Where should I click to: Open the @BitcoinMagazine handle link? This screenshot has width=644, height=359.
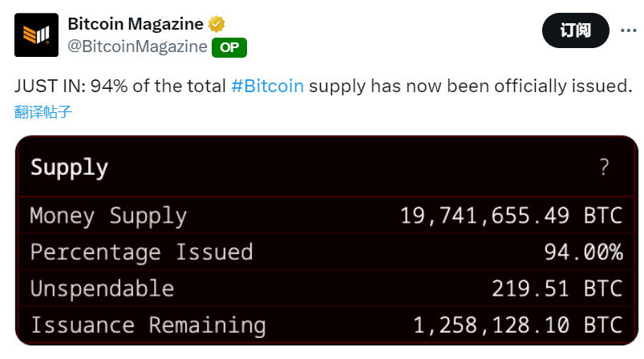click(x=137, y=46)
